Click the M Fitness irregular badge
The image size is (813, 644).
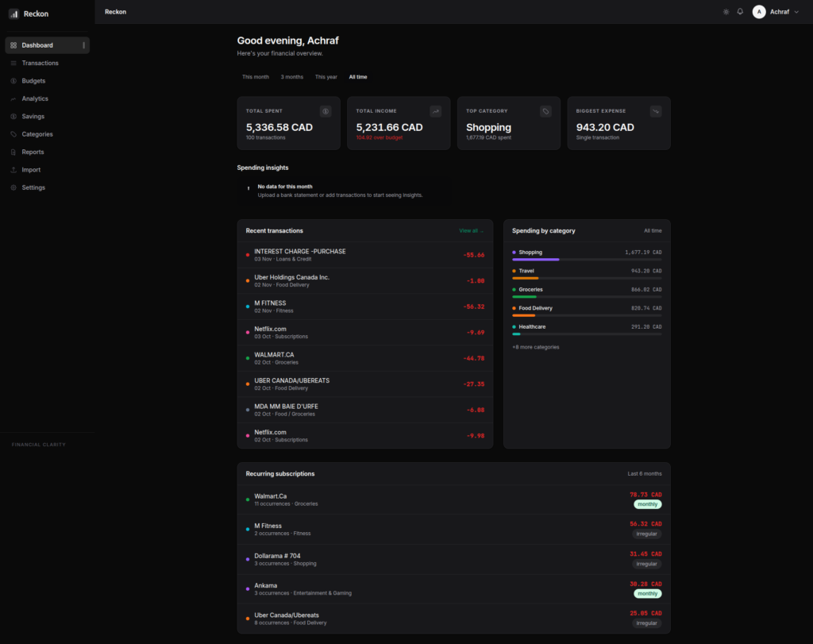pyautogui.click(x=646, y=534)
